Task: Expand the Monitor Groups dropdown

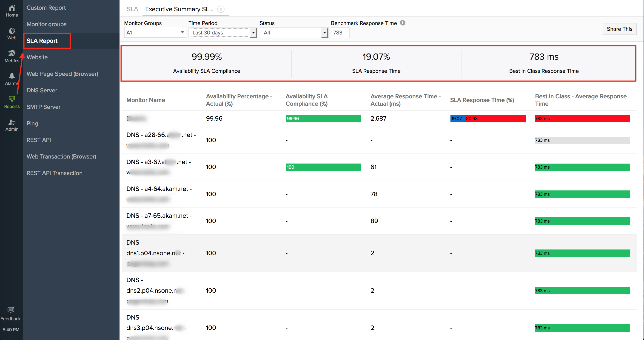Action: click(x=182, y=32)
